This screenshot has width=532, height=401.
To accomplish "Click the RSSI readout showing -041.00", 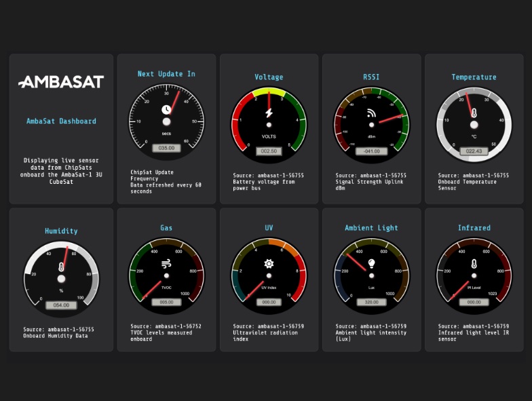I will point(371,151).
